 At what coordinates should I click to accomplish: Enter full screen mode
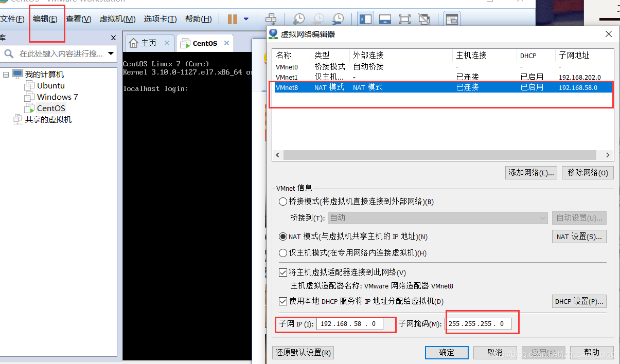[404, 19]
